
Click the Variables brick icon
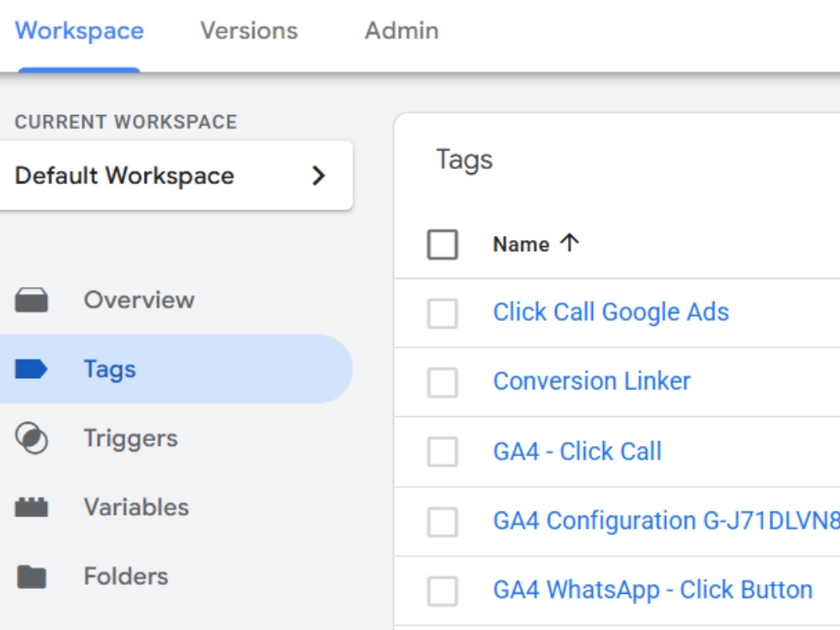click(32, 507)
